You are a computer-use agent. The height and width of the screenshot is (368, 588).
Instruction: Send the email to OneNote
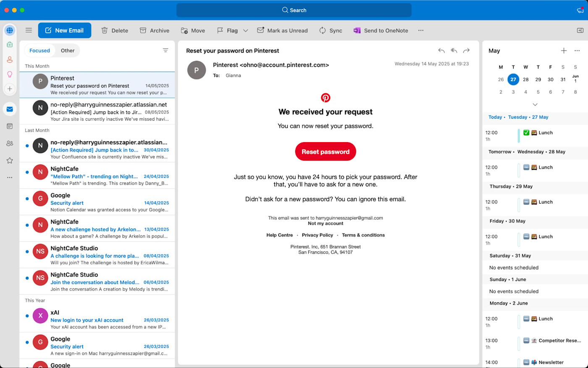(381, 30)
